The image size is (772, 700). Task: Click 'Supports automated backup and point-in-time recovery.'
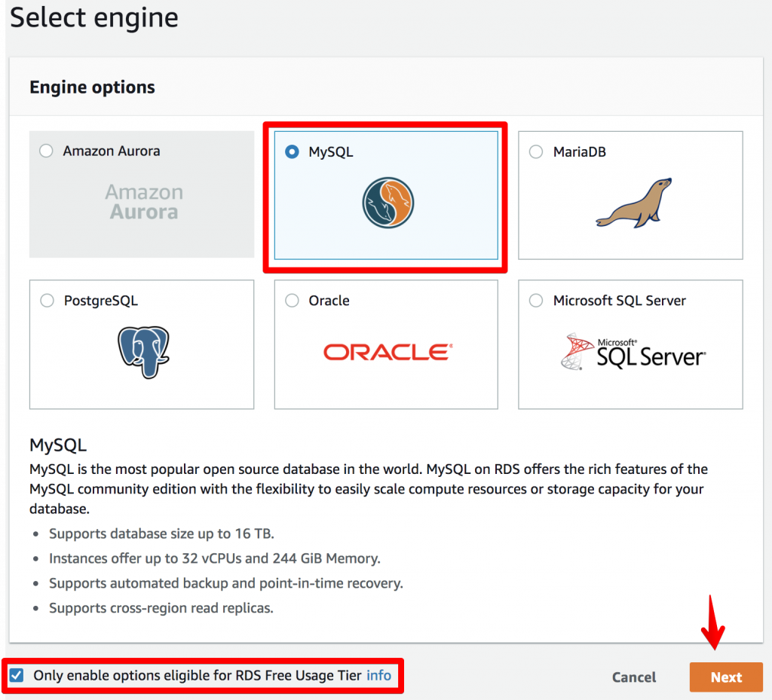226,583
